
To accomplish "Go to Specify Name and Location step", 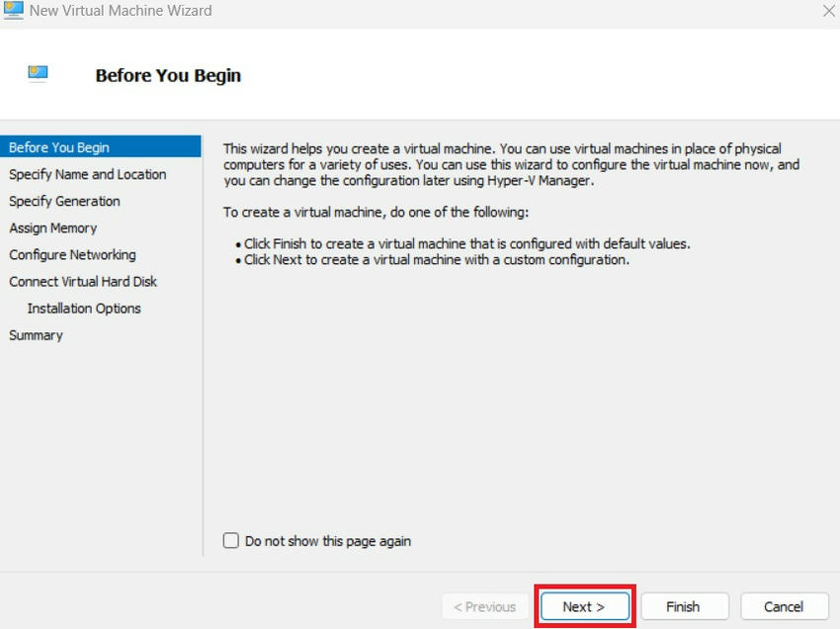I will coord(88,174).
